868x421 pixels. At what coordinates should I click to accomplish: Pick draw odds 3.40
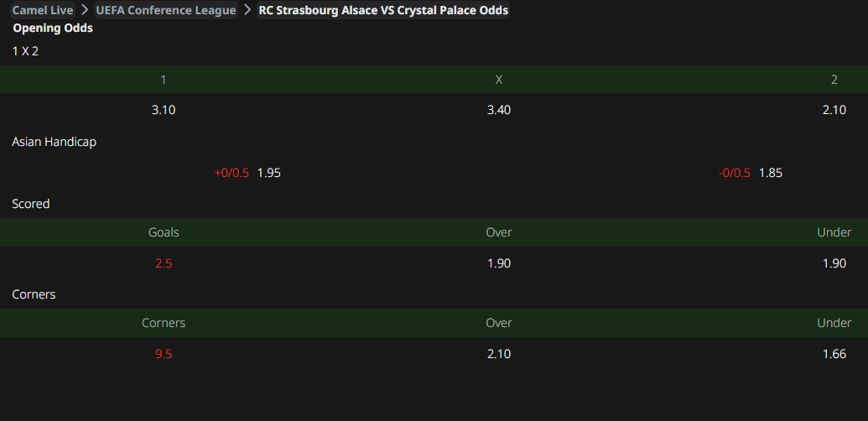499,110
